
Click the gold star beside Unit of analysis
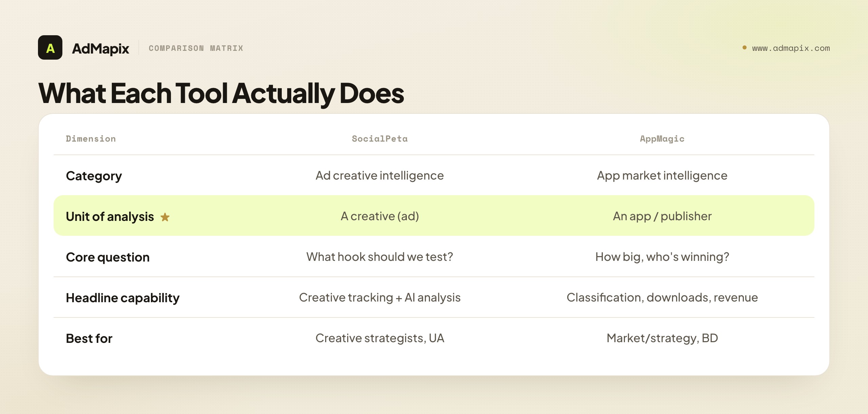tap(165, 217)
